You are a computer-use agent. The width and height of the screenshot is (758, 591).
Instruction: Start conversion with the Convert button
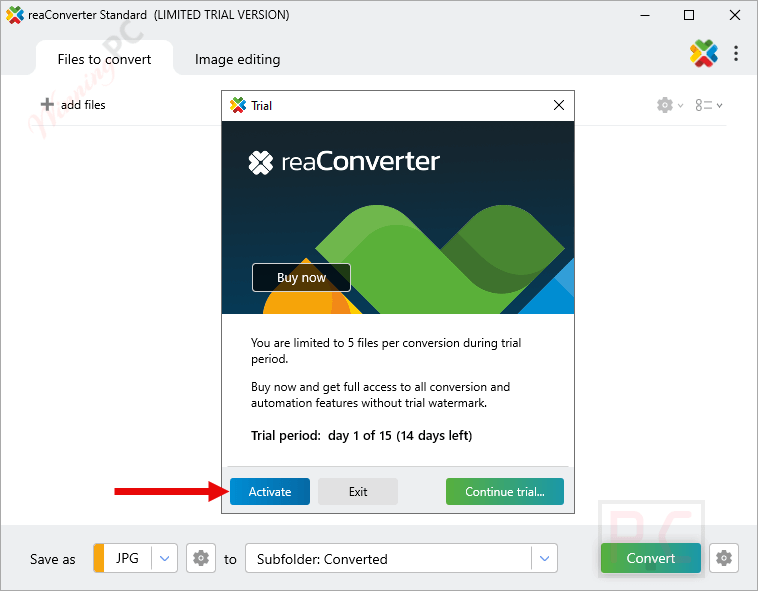coord(651,558)
